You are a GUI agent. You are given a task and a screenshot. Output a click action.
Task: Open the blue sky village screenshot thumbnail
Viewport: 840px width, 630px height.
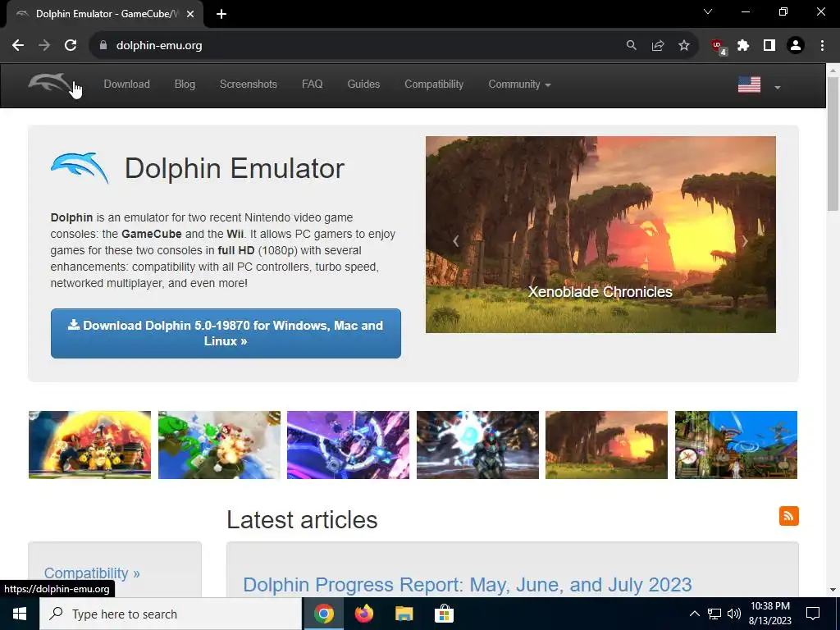coord(736,445)
